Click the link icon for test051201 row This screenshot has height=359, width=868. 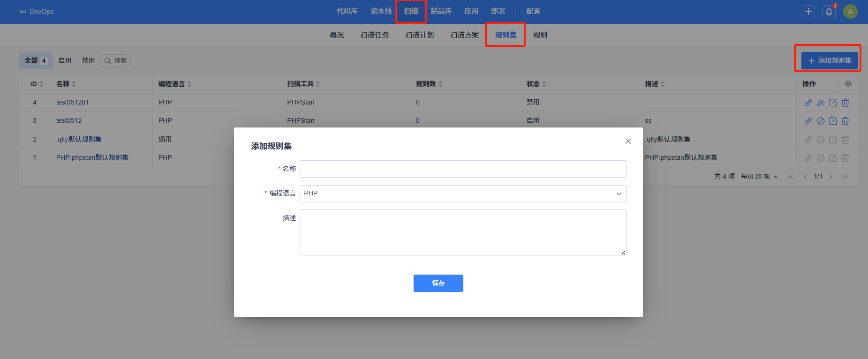(808, 103)
